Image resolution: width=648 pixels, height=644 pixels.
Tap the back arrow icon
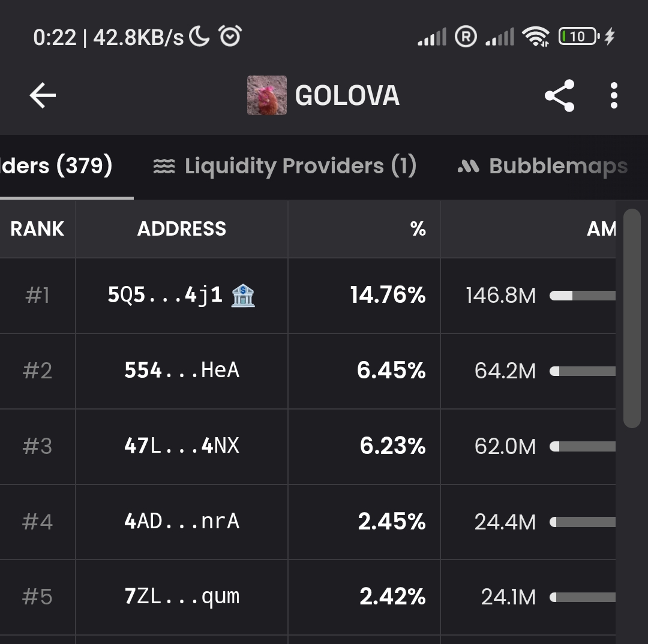(x=43, y=95)
